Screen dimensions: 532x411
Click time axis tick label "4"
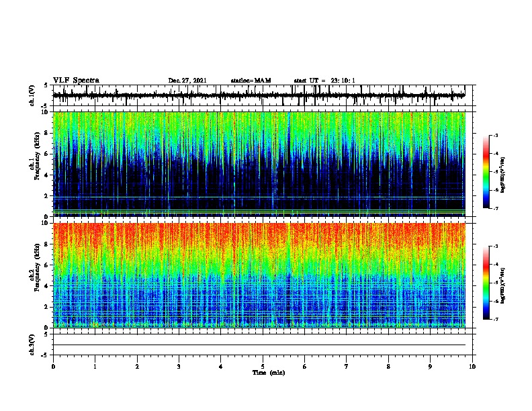[221, 367]
